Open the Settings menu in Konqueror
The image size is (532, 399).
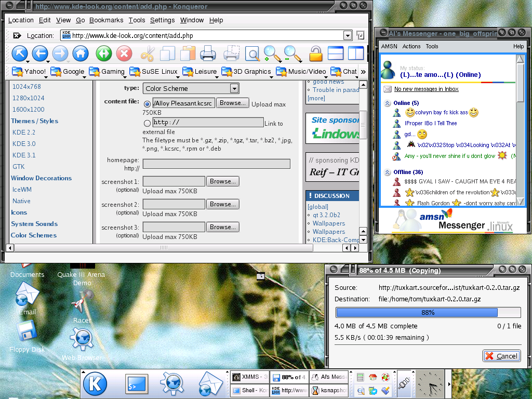162,20
